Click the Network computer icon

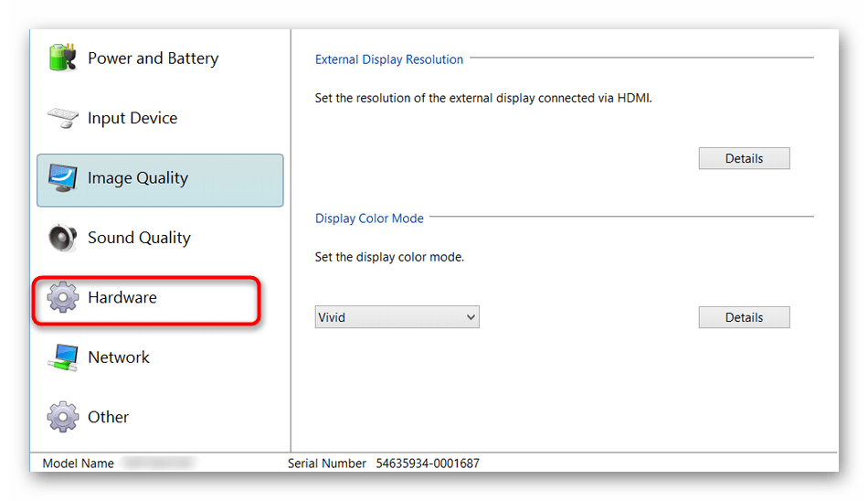[x=63, y=357]
